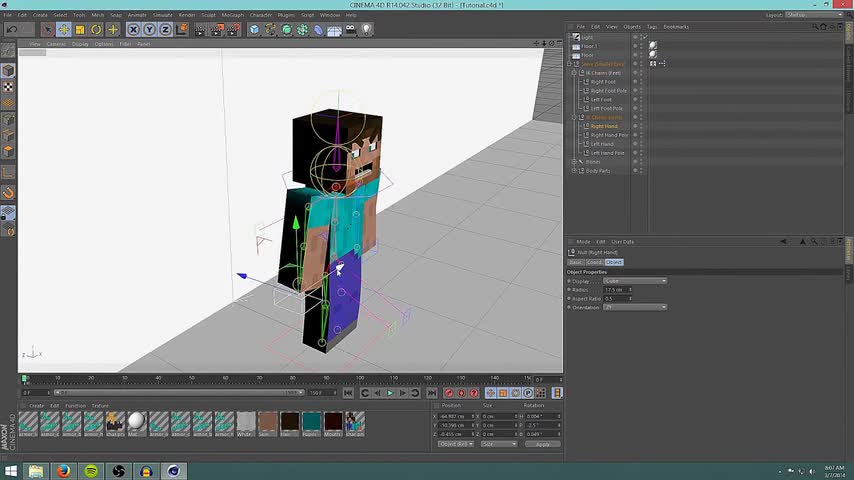854x480 pixels.
Task: Open the File menu in main menu bar
Action: coord(8,15)
